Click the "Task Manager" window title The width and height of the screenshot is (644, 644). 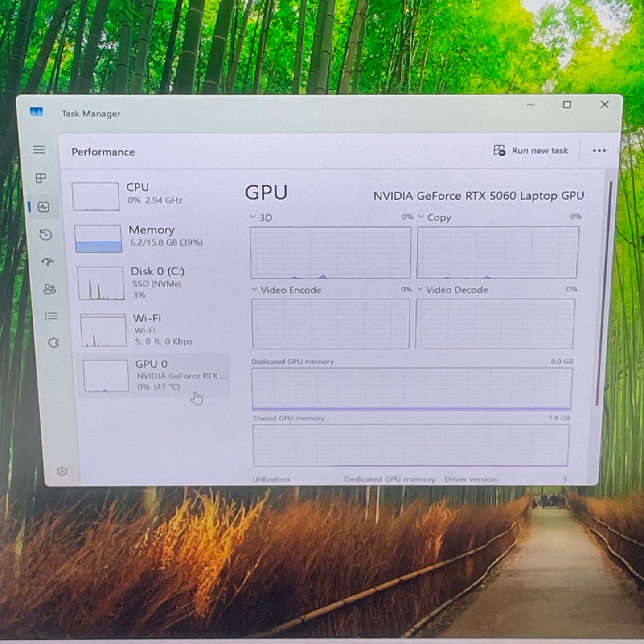click(x=91, y=114)
